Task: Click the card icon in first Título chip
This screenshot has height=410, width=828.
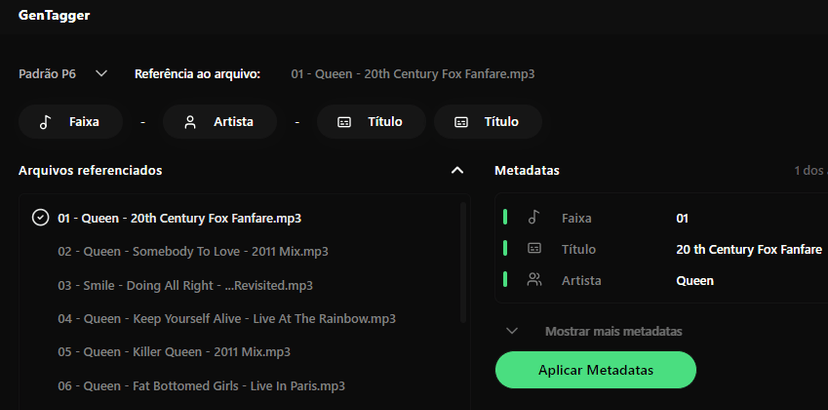Action: click(x=344, y=122)
